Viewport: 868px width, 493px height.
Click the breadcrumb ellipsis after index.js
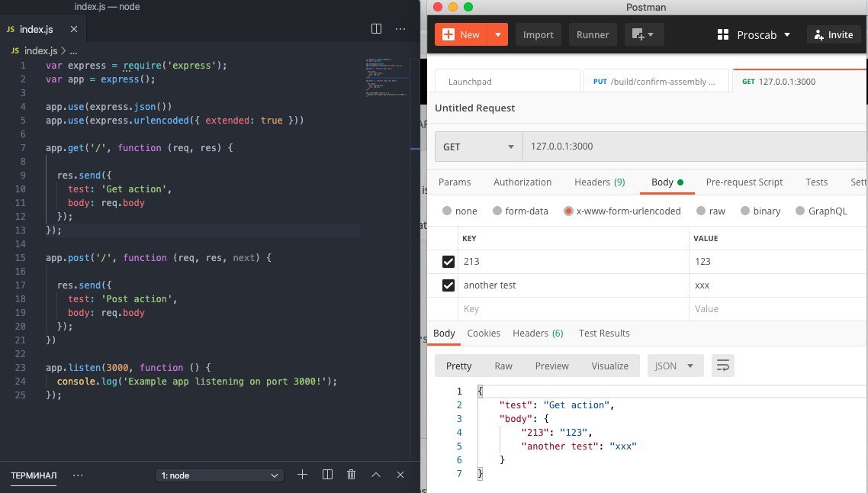(x=73, y=50)
